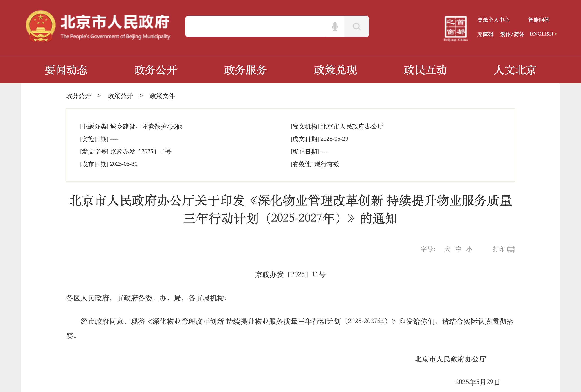This screenshot has height=392, width=581.
Task: Click the national emblem logo
Action: [41, 26]
